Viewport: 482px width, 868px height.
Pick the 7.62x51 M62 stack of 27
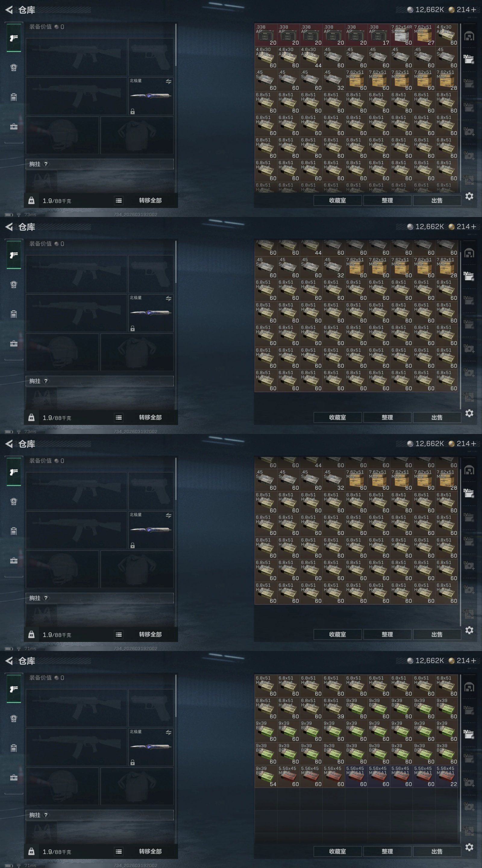(424, 35)
